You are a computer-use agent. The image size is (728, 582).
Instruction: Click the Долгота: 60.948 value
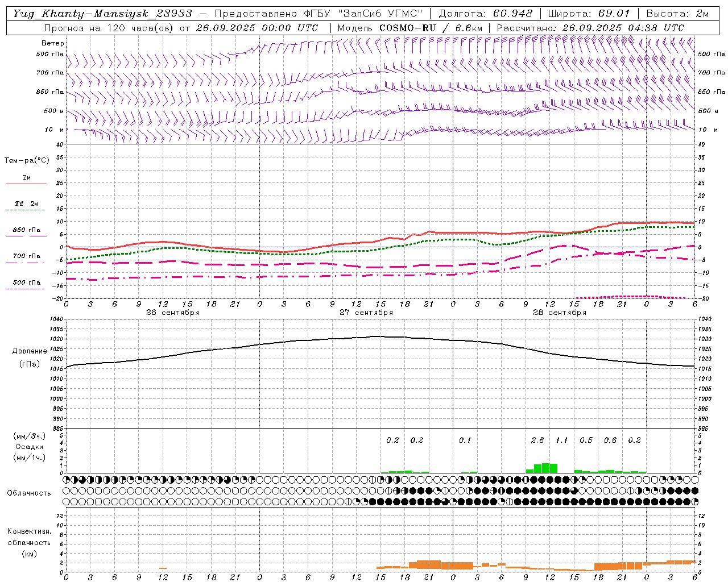tap(486, 14)
